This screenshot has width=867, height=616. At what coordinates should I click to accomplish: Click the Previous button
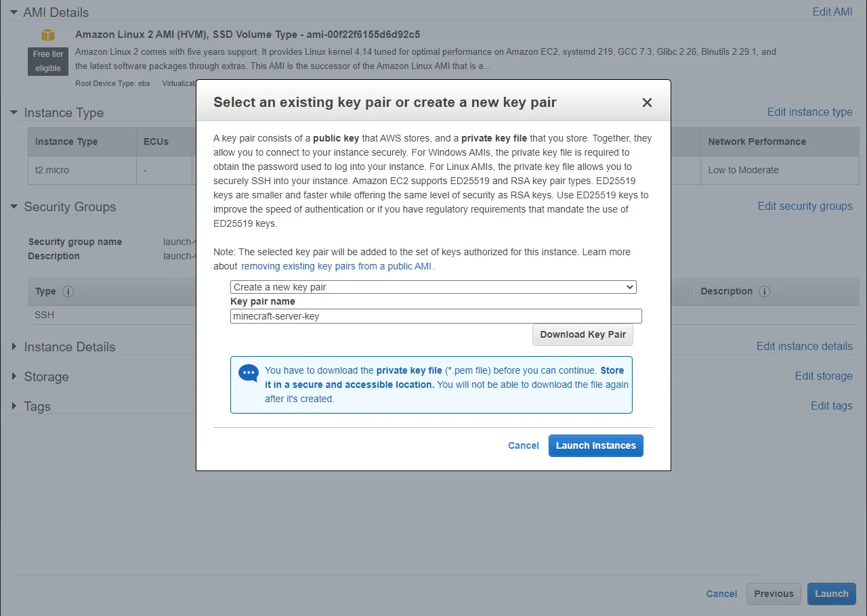point(774,594)
